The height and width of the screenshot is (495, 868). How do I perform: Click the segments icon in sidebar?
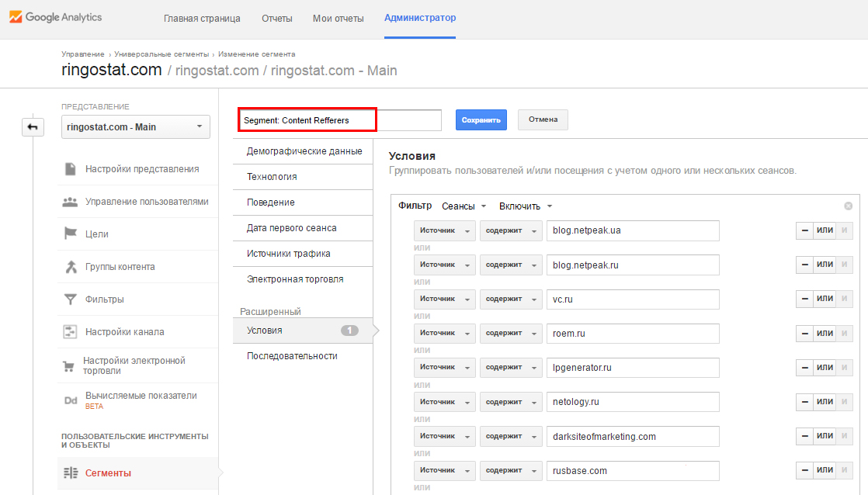tap(71, 472)
